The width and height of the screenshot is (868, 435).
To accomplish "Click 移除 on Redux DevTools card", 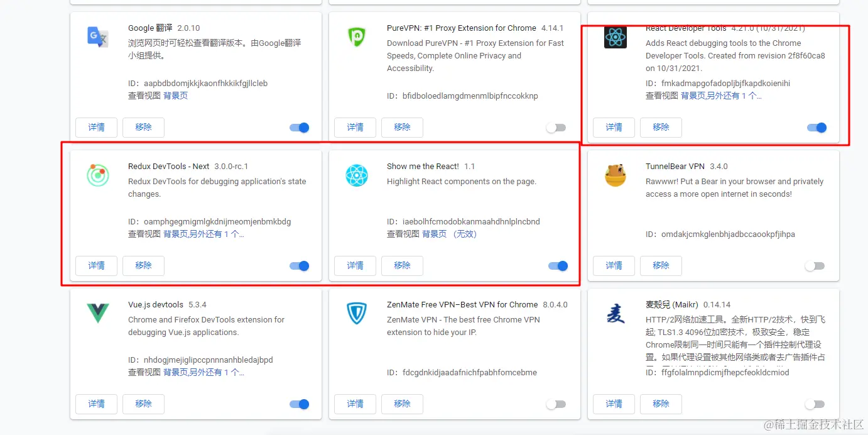I will (x=143, y=265).
